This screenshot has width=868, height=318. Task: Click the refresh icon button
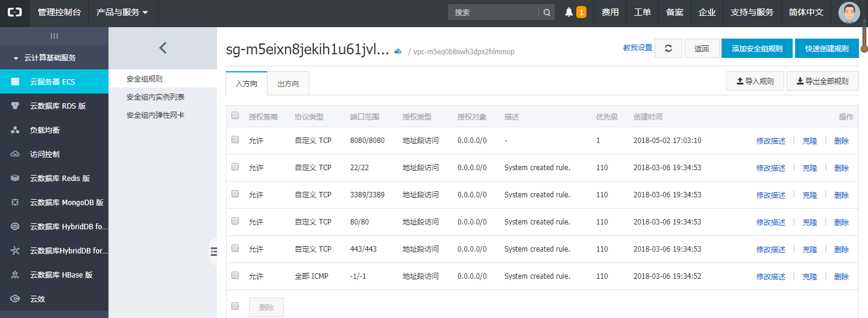(x=668, y=48)
